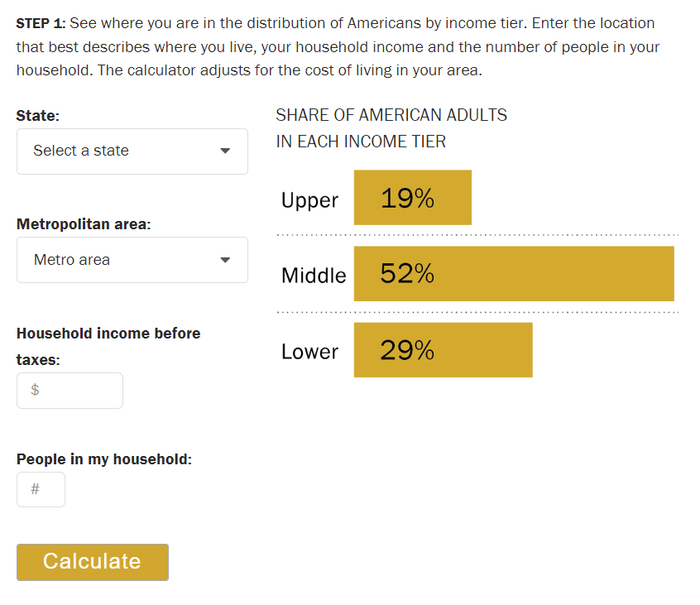
Task: Click the "Middle" tier label
Action: (x=314, y=276)
